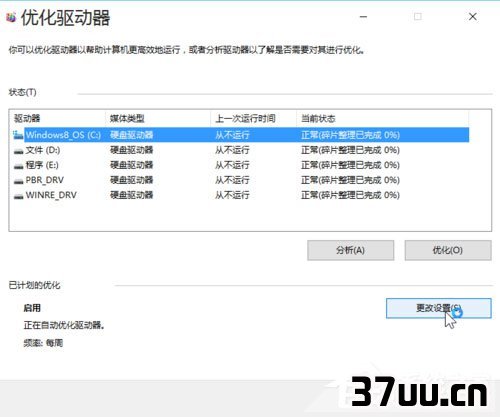Screen dimensions: 500x417
Task: Click the 驱动器 column header
Action: pos(58,118)
